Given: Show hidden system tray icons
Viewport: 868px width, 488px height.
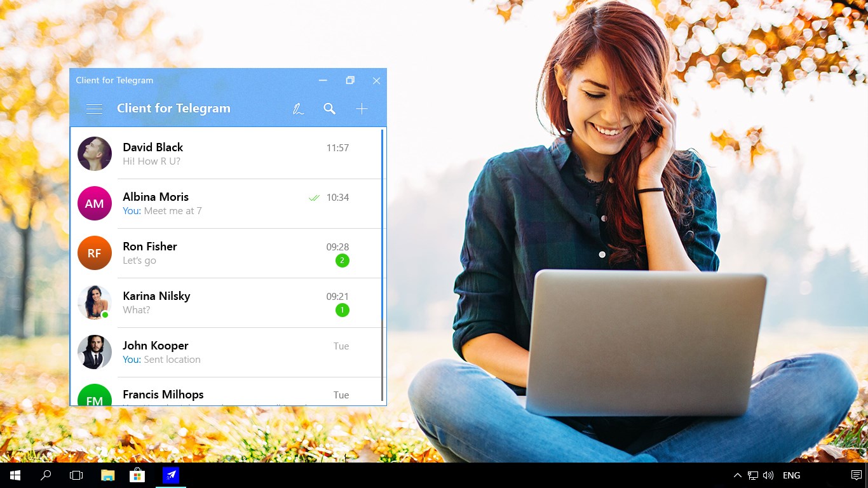Looking at the screenshot, I should (737, 475).
